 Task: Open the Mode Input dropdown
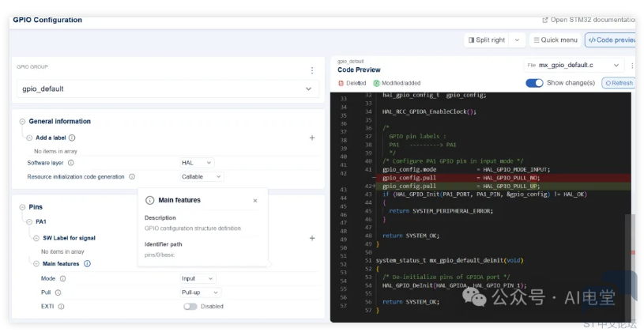(198, 278)
